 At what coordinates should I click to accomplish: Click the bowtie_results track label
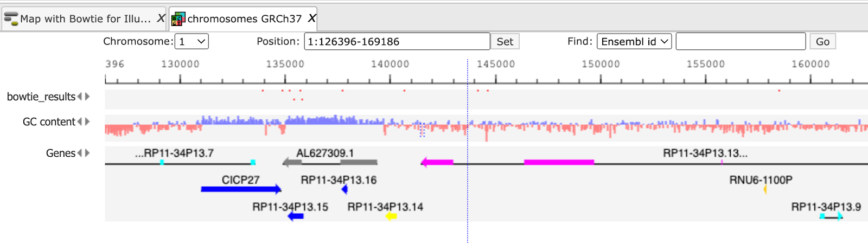[41, 97]
